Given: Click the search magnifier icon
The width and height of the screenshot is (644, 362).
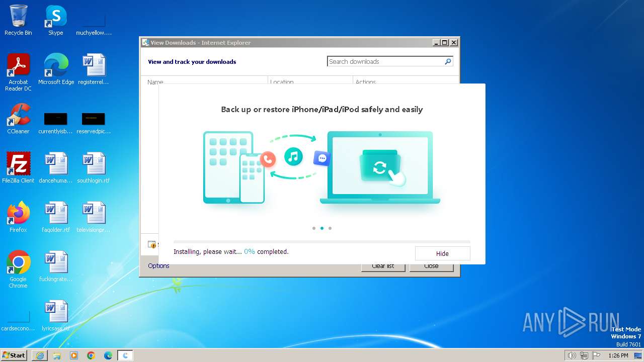Looking at the screenshot, I should 448,61.
